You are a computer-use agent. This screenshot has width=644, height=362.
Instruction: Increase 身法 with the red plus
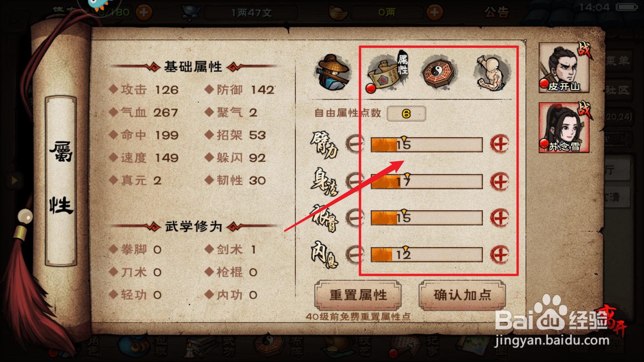coord(500,182)
